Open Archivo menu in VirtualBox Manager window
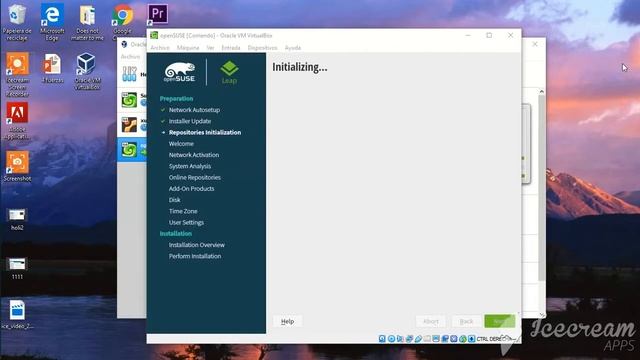The height and width of the screenshot is (360, 640). tap(130, 56)
